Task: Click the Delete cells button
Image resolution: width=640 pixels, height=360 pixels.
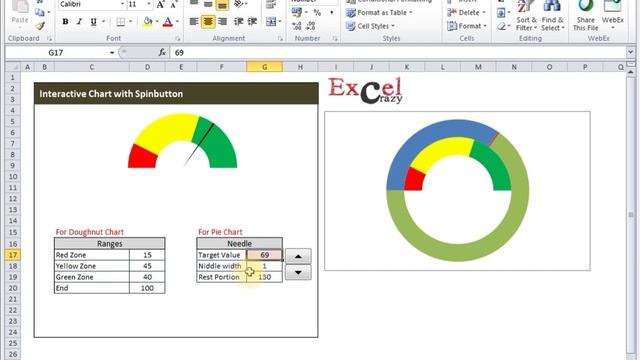Action: [x=466, y=13]
